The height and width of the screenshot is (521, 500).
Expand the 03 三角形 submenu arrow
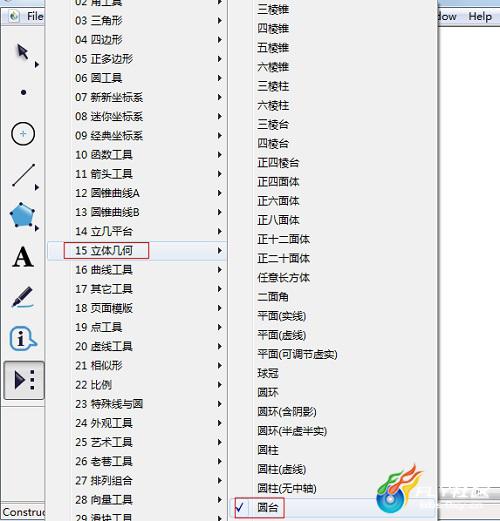click(220, 21)
